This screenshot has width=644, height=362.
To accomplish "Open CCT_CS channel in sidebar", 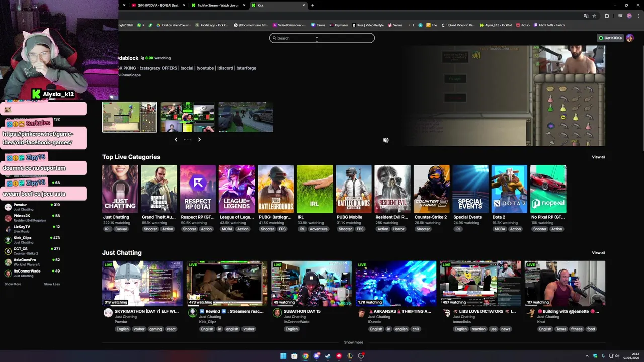I will coord(32,251).
